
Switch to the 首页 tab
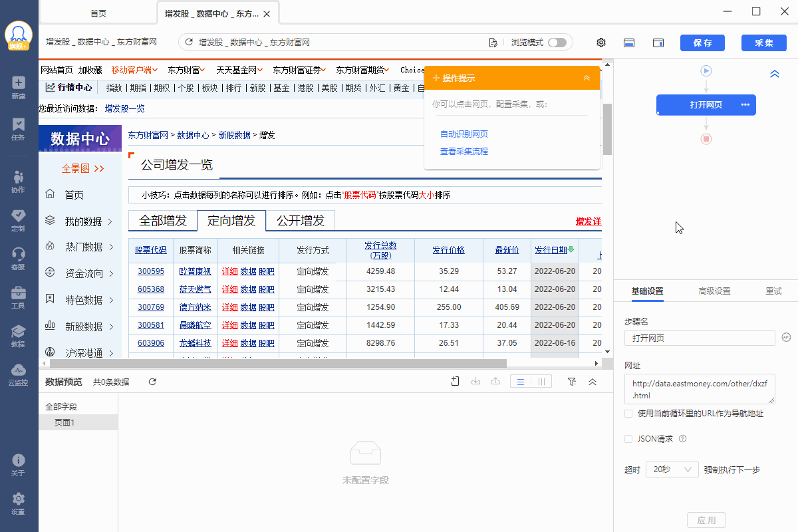[x=98, y=13]
